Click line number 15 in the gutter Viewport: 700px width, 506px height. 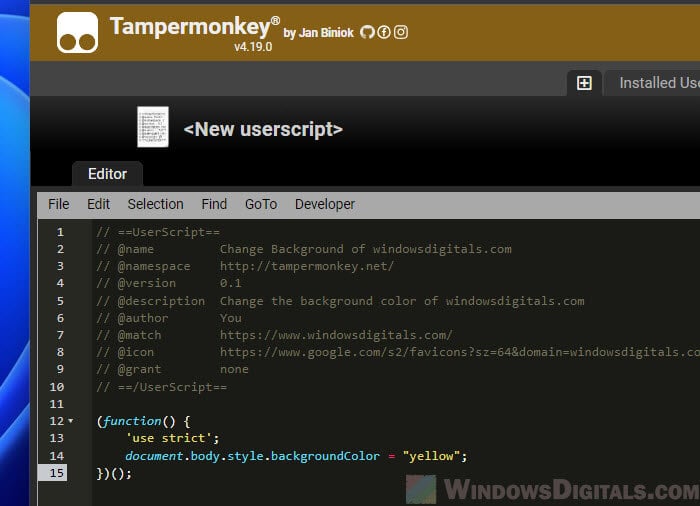[57, 473]
